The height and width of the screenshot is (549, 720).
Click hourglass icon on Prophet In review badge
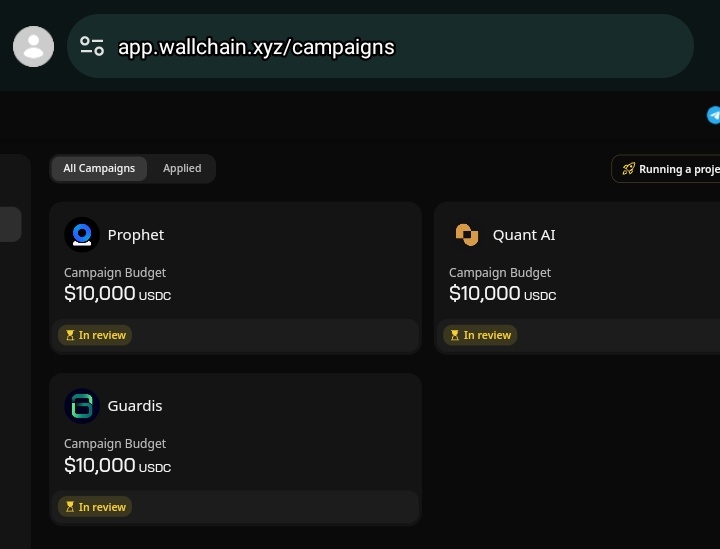pos(70,335)
